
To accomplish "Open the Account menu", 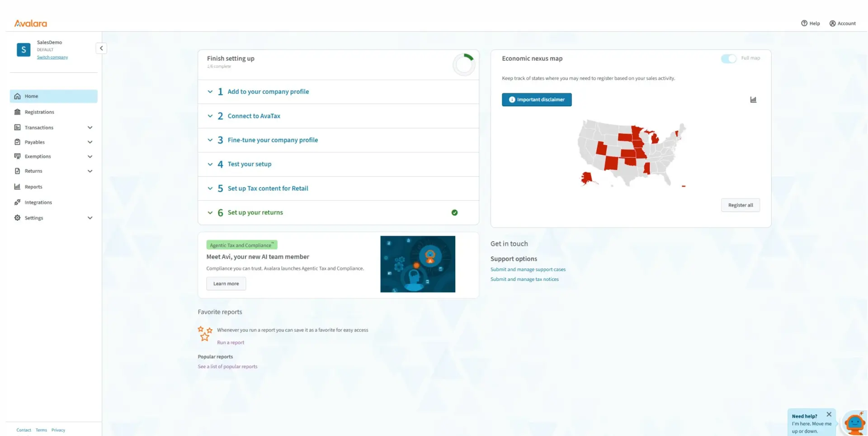I will tap(842, 23).
